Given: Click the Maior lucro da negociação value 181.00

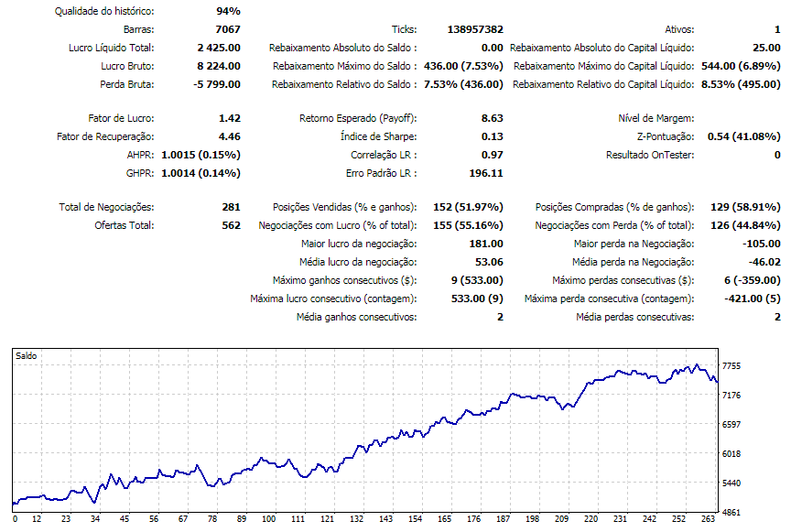Looking at the screenshot, I should coord(485,244).
